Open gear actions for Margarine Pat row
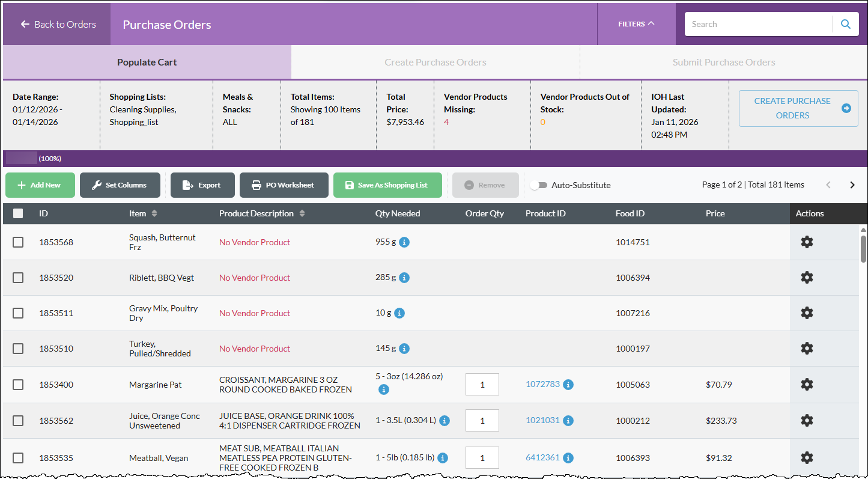 [807, 385]
